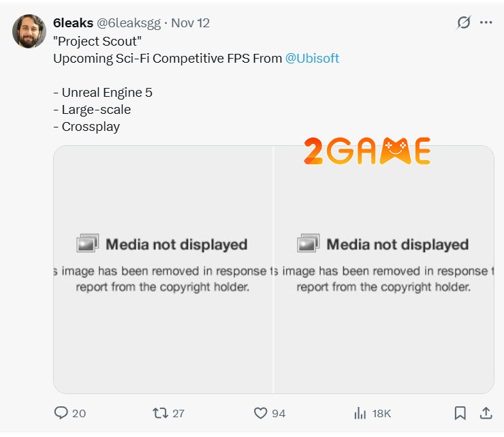Click the 2GAME logo watermark
This screenshot has height=437, width=504.
[x=366, y=151]
